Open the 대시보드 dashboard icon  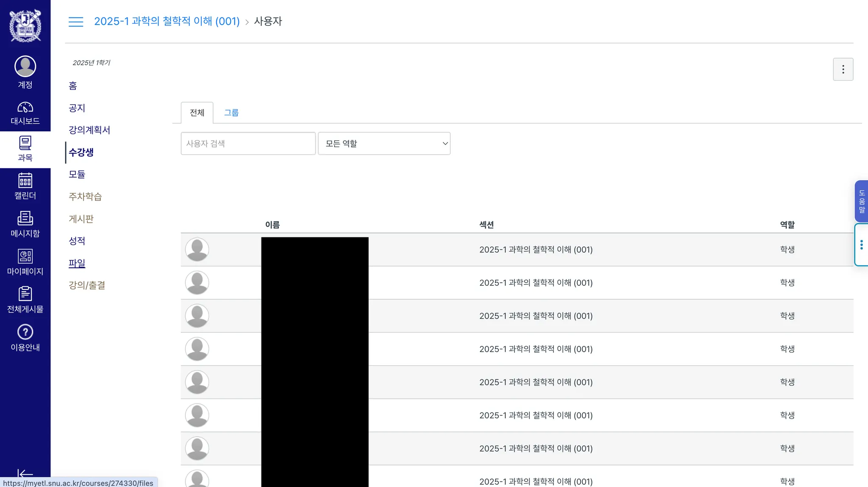[x=25, y=108]
